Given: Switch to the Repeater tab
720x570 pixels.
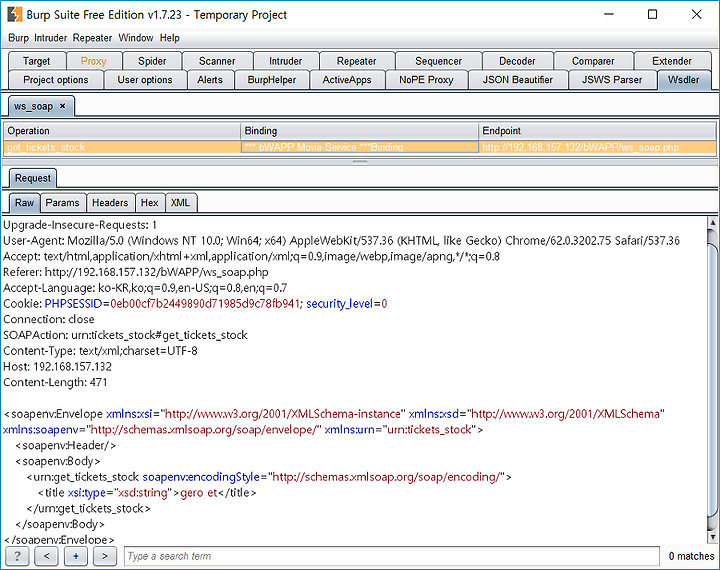Looking at the screenshot, I should pyautogui.click(x=356, y=61).
